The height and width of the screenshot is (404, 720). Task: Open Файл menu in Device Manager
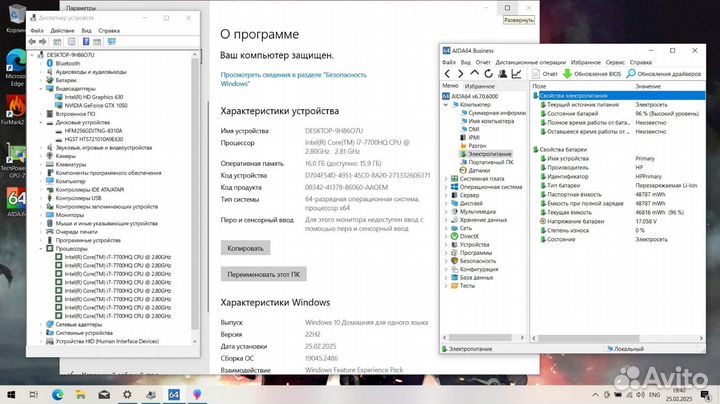pyautogui.click(x=37, y=30)
